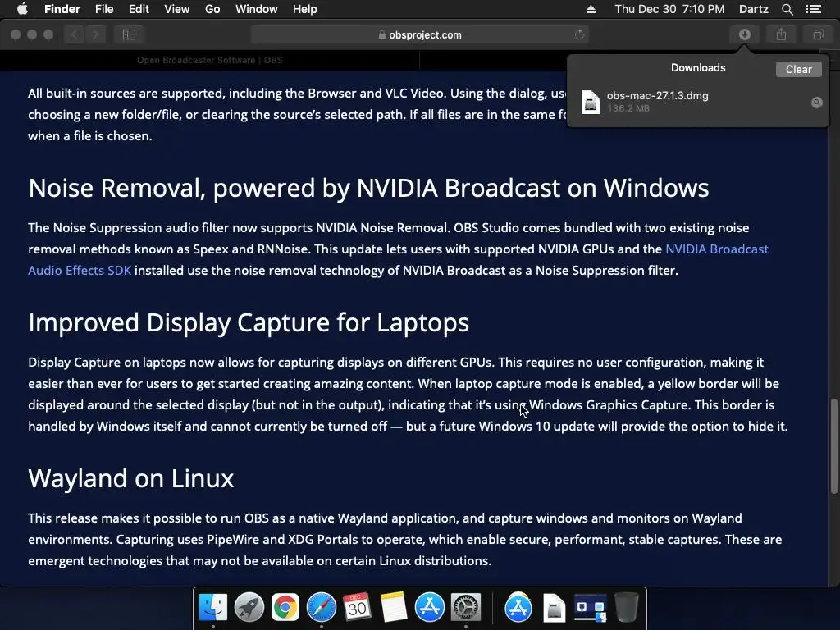The image size is (840, 630).
Task: Click the Share icon in Safari toolbar
Action: click(x=782, y=34)
